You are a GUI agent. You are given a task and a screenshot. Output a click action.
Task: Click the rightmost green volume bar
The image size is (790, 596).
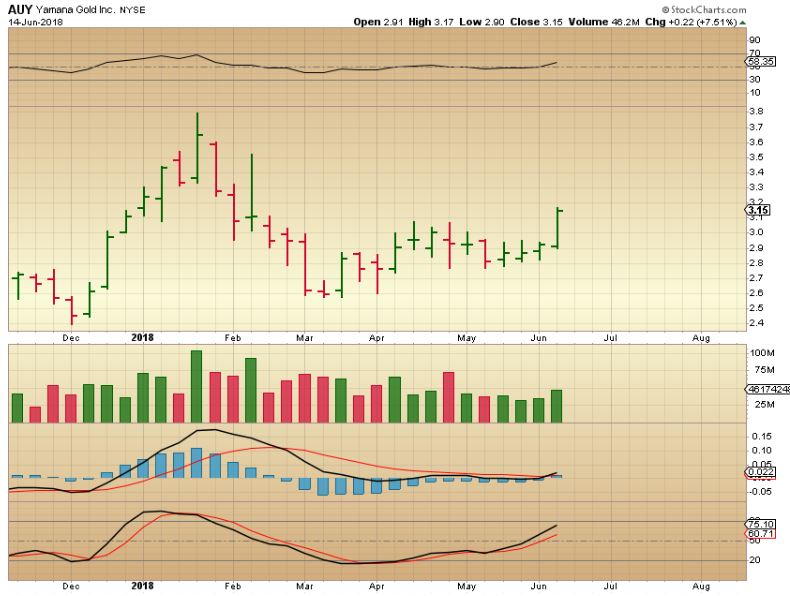pyautogui.click(x=556, y=406)
